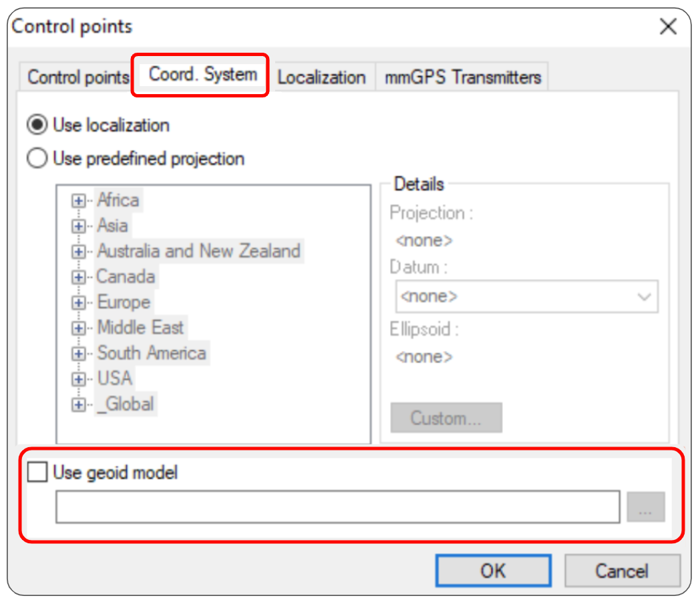Switch to the Control points tab
700x604 pixels.
tap(77, 77)
